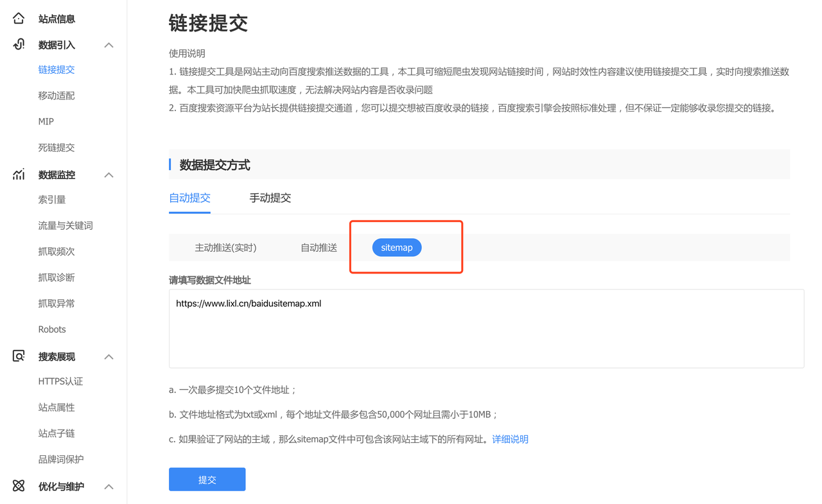Choose the 主动推送(实时) option
This screenshot has height=504, width=822.
point(225,248)
